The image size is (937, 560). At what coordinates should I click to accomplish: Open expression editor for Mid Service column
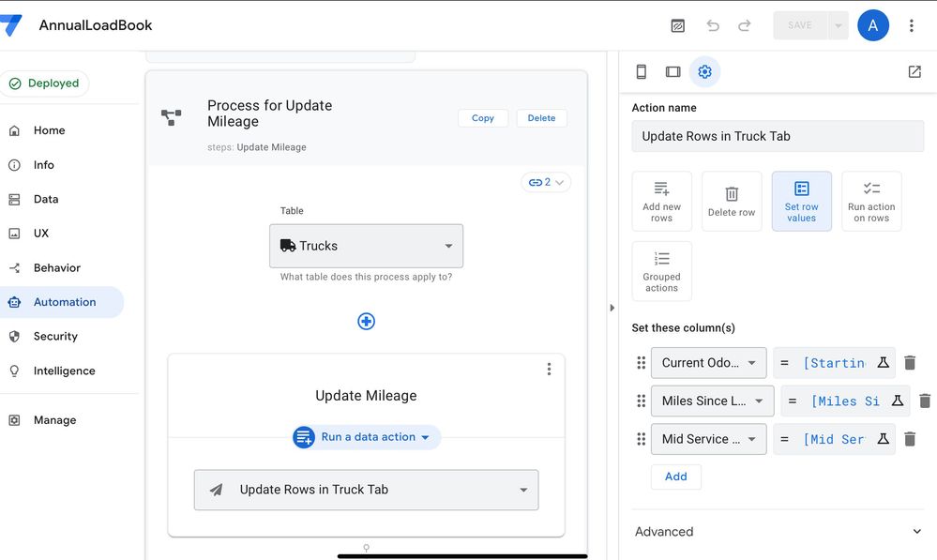(x=883, y=439)
